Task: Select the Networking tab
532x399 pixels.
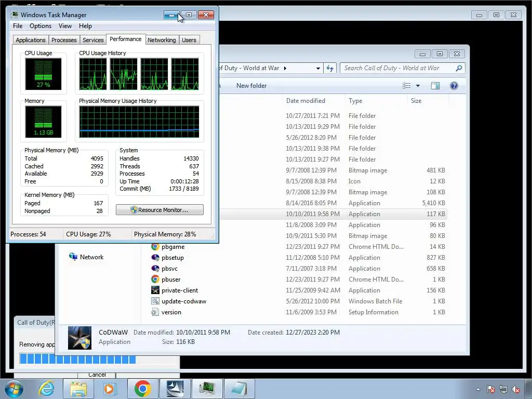Action: tap(162, 40)
